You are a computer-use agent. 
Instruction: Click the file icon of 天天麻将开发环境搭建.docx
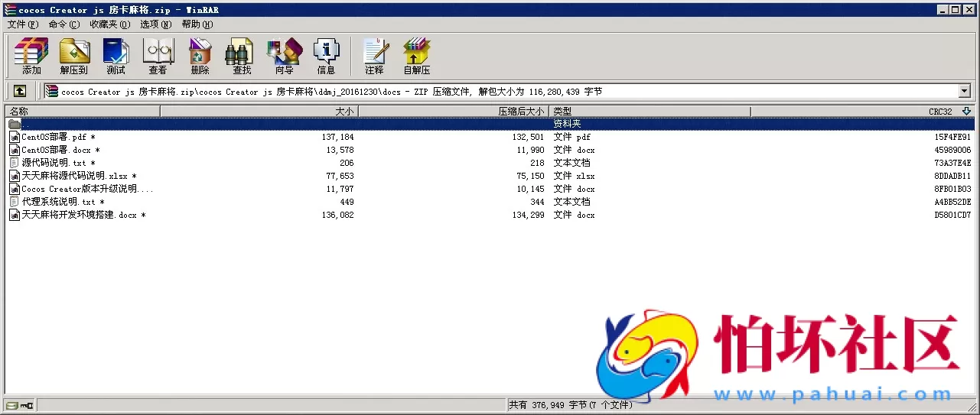15,215
